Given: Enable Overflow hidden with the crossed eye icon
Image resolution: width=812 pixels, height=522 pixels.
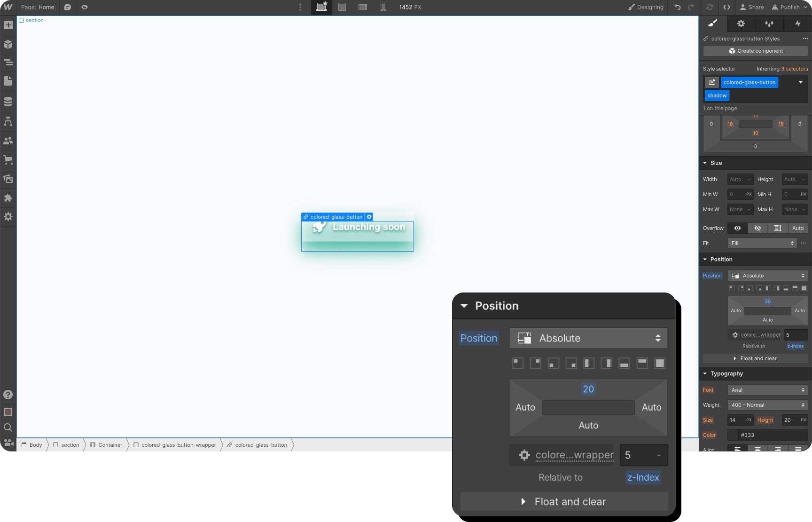Looking at the screenshot, I should 757,228.
